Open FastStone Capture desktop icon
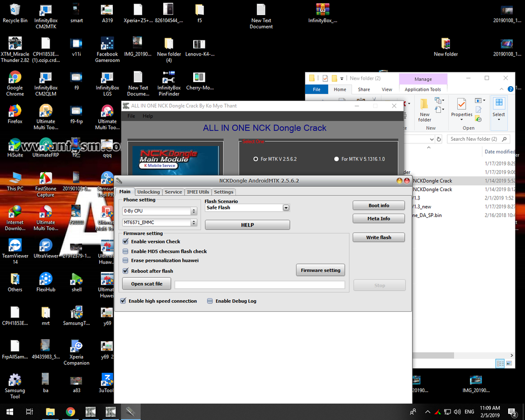This screenshot has width=525, height=420. pyautogui.click(x=46, y=185)
